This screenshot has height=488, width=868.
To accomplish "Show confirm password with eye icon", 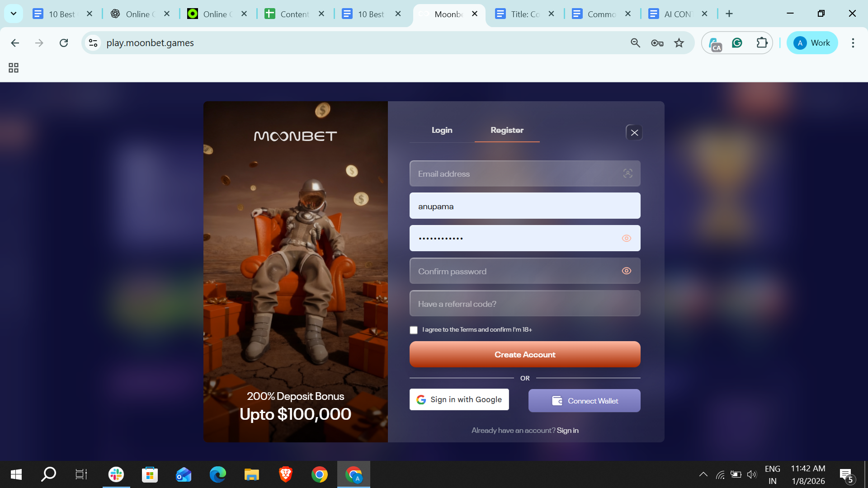I will (x=626, y=271).
